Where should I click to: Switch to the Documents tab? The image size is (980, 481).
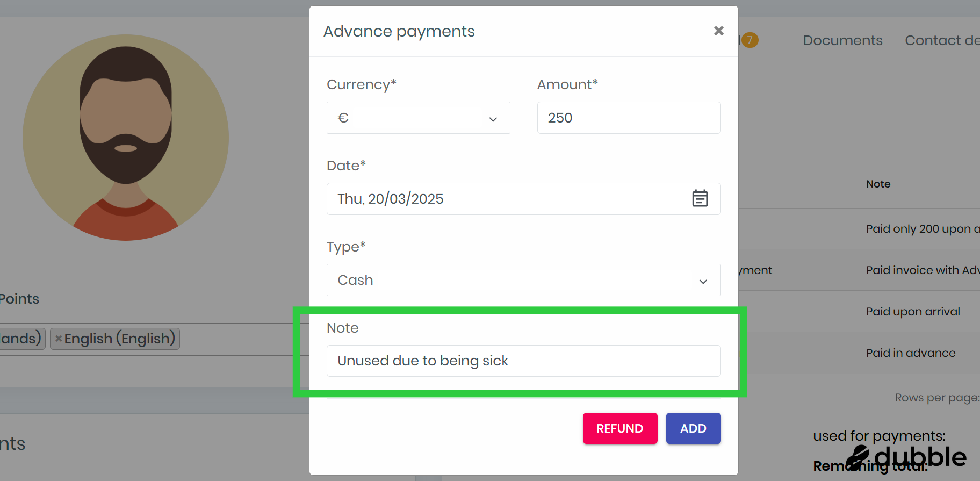pyautogui.click(x=842, y=40)
